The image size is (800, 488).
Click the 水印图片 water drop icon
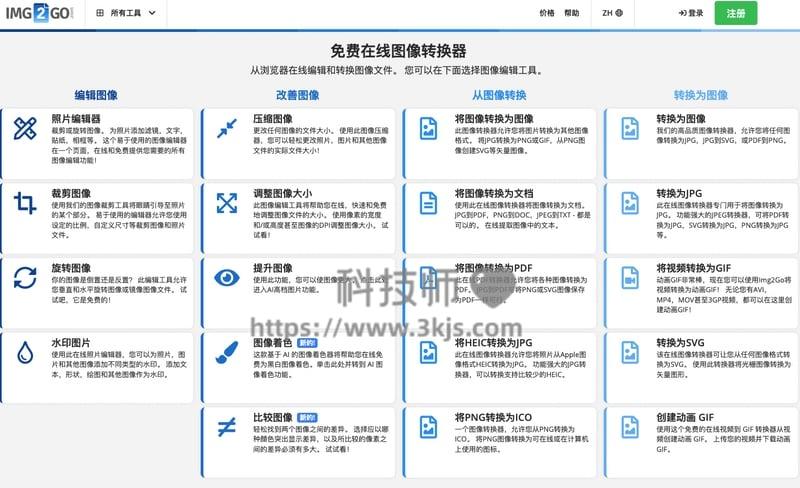[25, 352]
